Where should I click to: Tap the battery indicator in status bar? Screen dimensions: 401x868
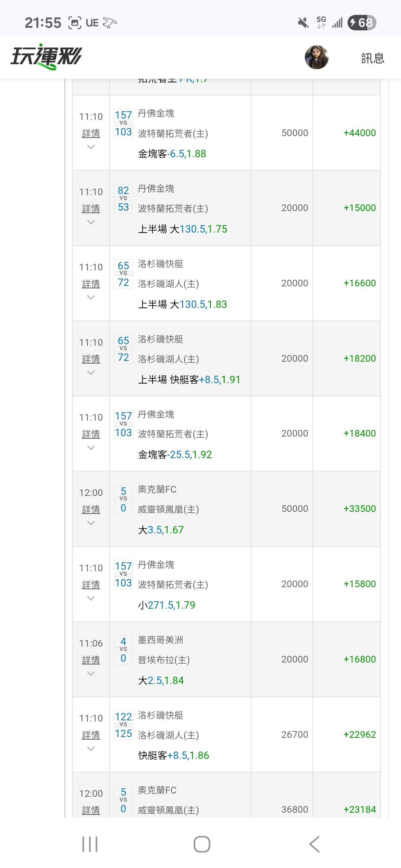tap(362, 23)
